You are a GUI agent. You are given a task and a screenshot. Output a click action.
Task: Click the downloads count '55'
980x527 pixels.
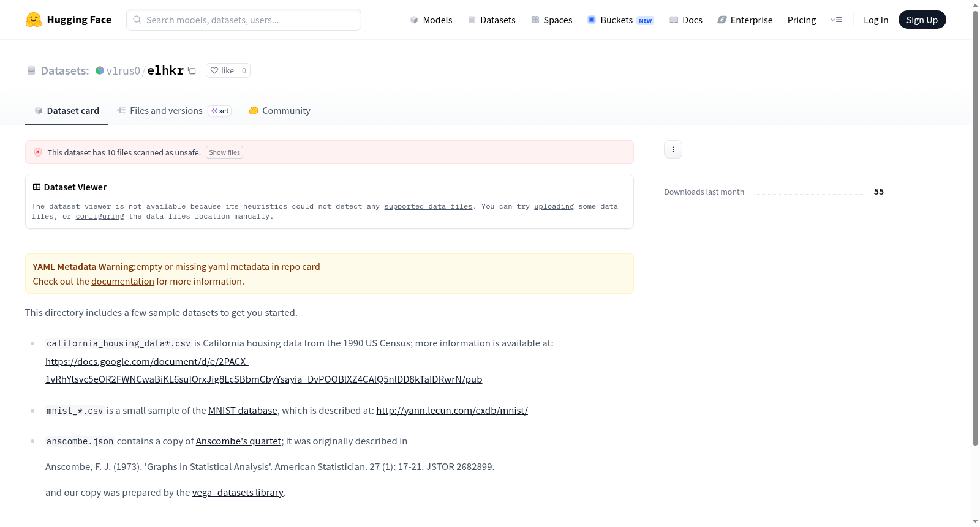(x=878, y=192)
